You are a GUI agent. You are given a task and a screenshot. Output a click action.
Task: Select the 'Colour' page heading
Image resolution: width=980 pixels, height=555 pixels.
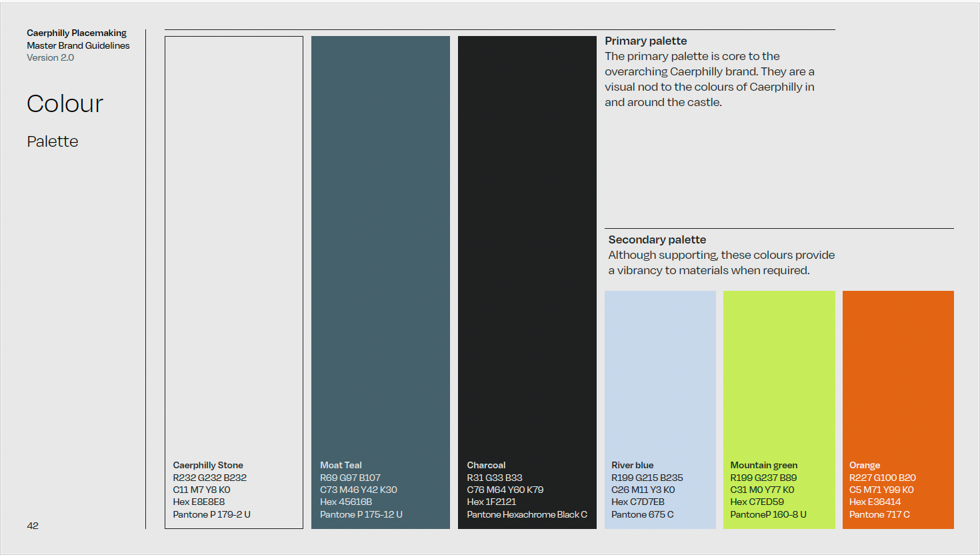[x=65, y=104]
